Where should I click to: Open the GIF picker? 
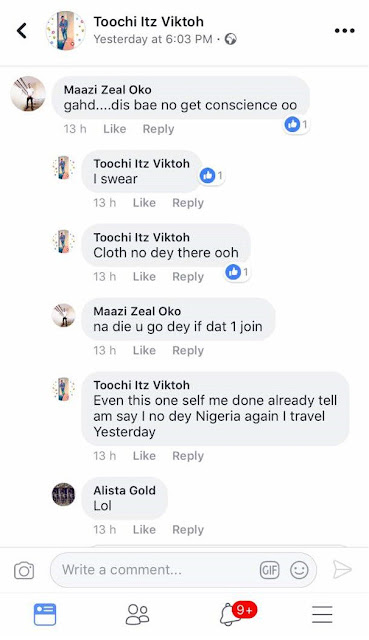click(269, 570)
